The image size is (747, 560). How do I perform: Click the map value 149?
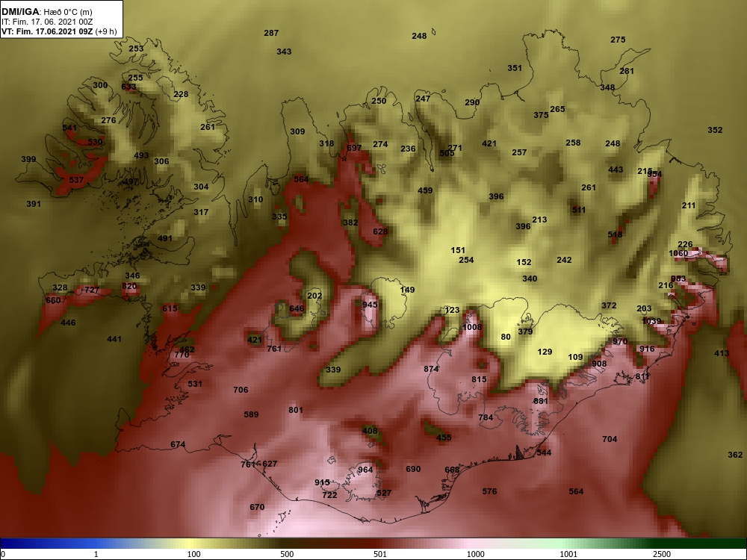coord(407,290)
